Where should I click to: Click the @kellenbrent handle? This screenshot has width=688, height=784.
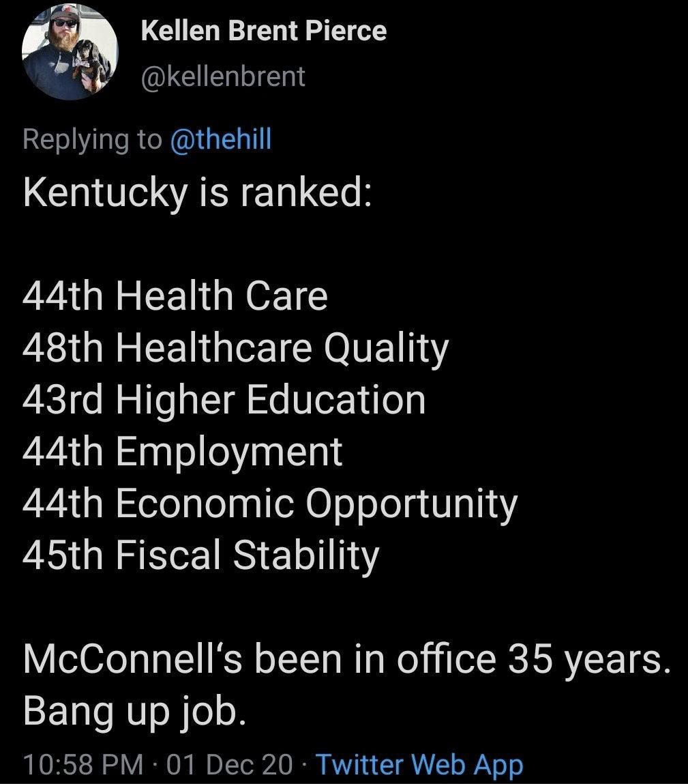tap(222, 76)
